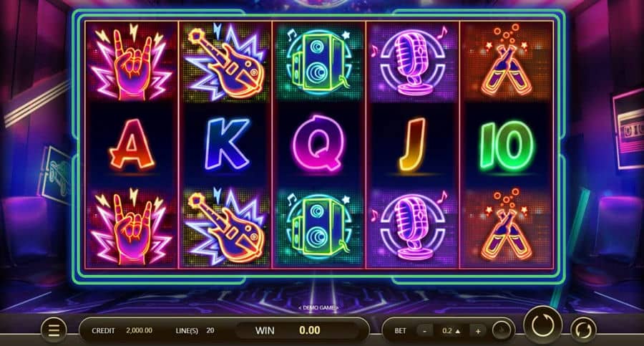Click the bottom microphone symbol
This screenshot has width=644, height=346.
413,228
